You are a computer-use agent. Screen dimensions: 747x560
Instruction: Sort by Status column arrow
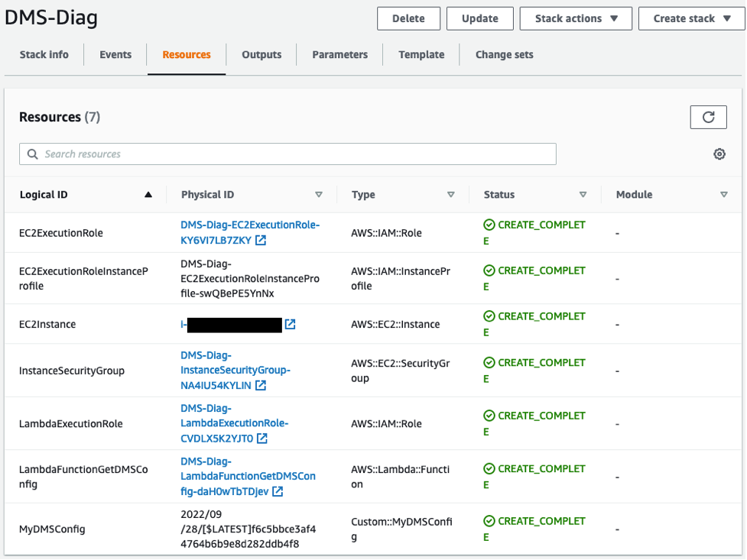583,194
